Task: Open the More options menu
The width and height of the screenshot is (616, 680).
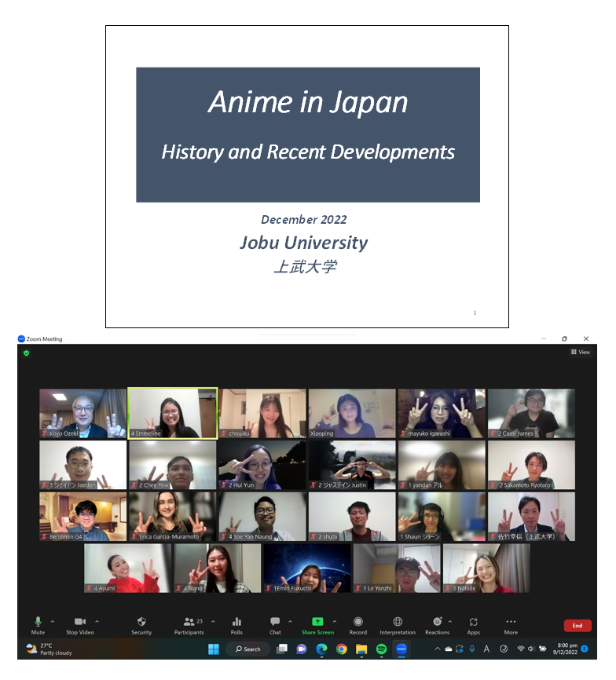Action: pyautogui.click(x=511, y=623)
